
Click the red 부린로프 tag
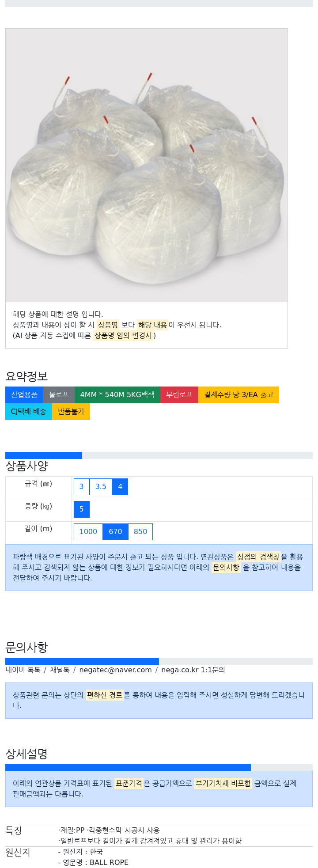point(179,395)
